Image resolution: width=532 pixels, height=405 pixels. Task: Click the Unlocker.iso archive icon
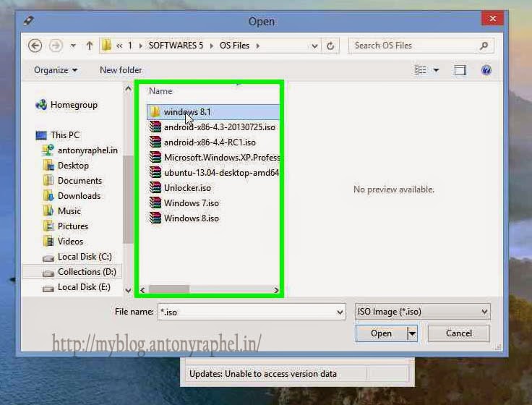tap(155, 188)
